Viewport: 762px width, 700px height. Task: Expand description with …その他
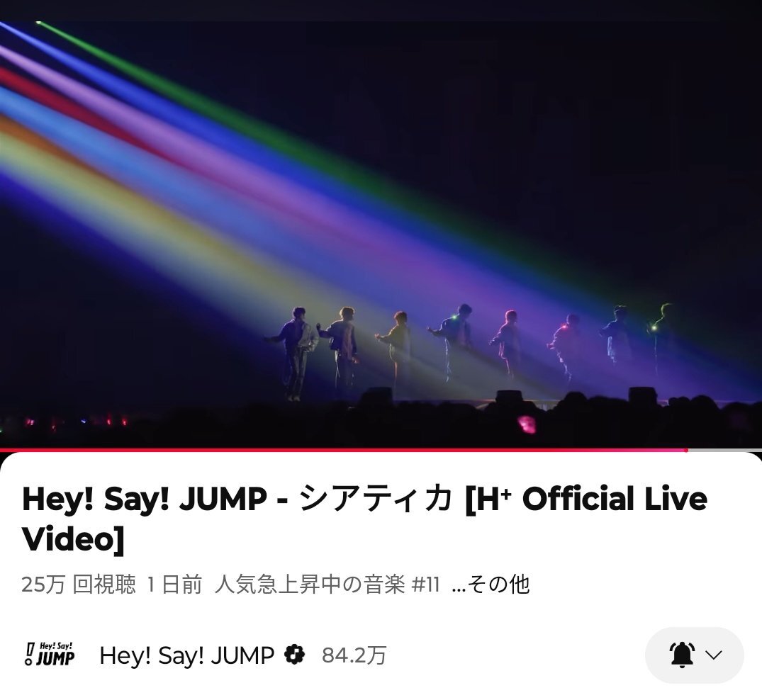point(491,584)
